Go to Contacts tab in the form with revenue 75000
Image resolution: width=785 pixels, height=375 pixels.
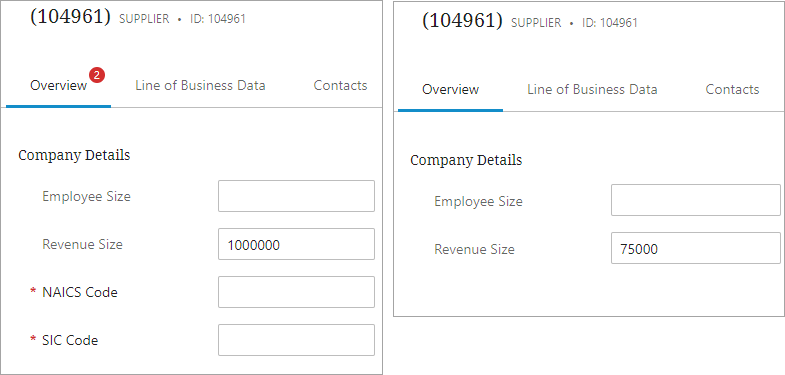pyautogui.click(x=732, y=90)
